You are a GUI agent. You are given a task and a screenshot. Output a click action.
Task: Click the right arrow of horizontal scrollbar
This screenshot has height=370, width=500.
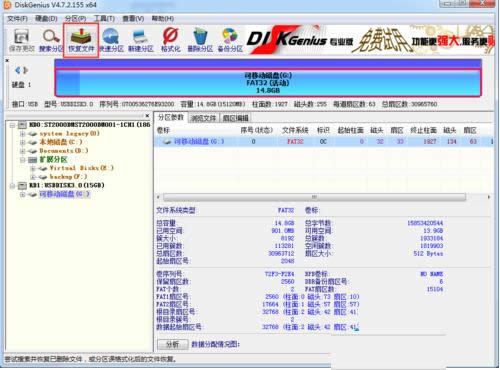pos(489,197)
